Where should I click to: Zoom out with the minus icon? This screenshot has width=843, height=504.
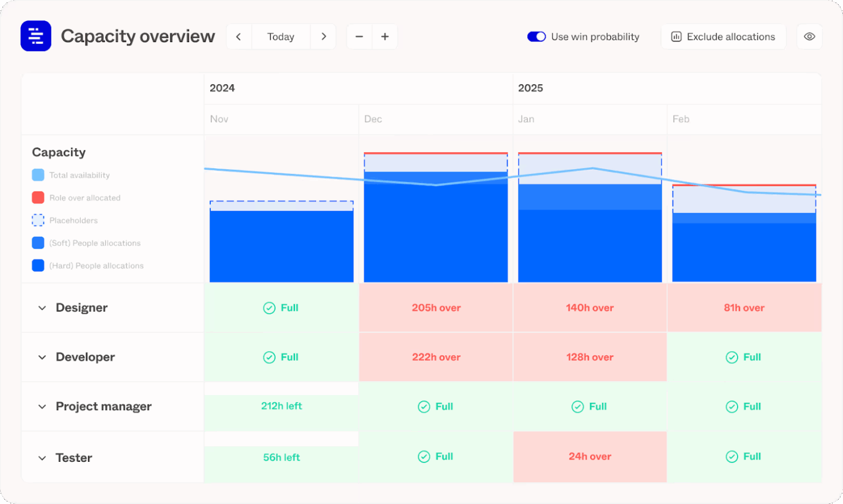(359, 36)
